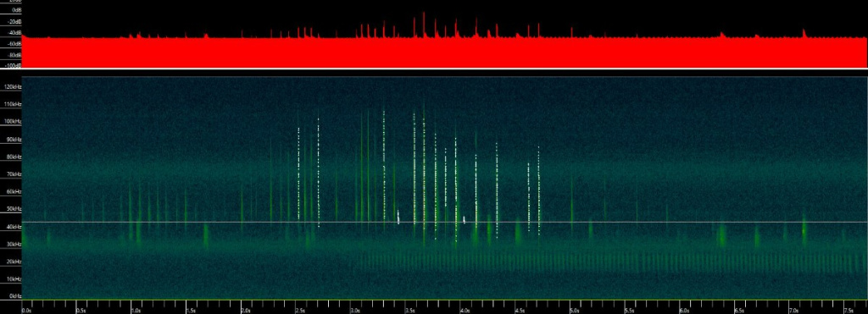The height and width of the screenshot is (314, 868).
Task: Click the 70kHz frequency axis label
Action: [14, 174]
